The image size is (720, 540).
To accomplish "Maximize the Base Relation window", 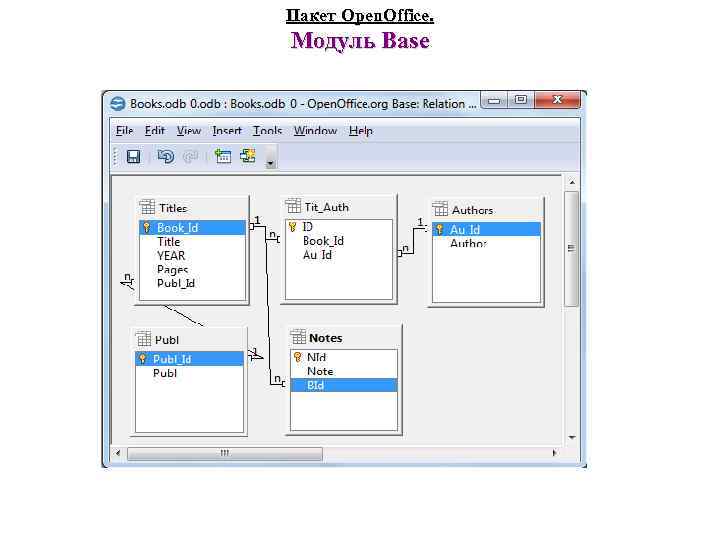I will pyautogui.click(x=521, y=100).
